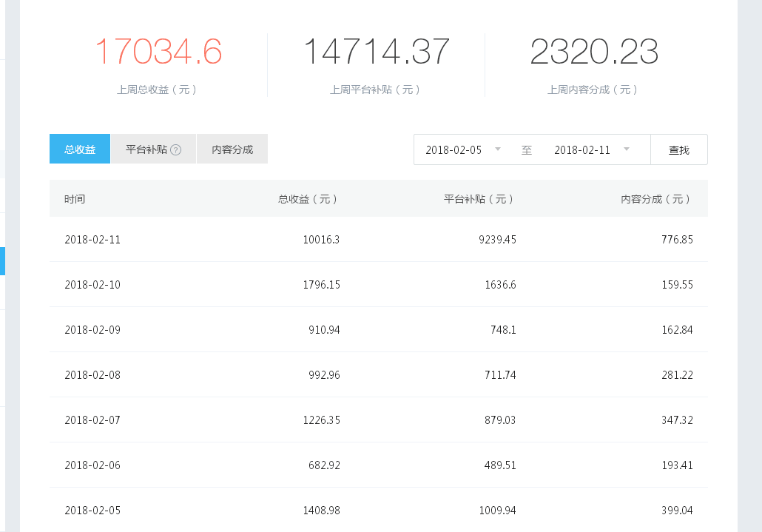This screenshot has width=762, height=532.
Task: Click the 上周总收益（元）label
Action: (x=158, y=90)
